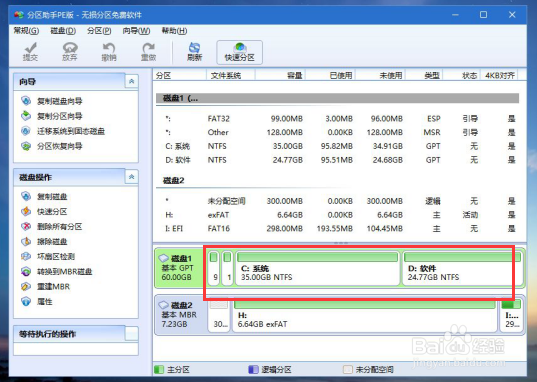
Task: Select the C: 系统 row in partition list
Action: pos(337,146)
